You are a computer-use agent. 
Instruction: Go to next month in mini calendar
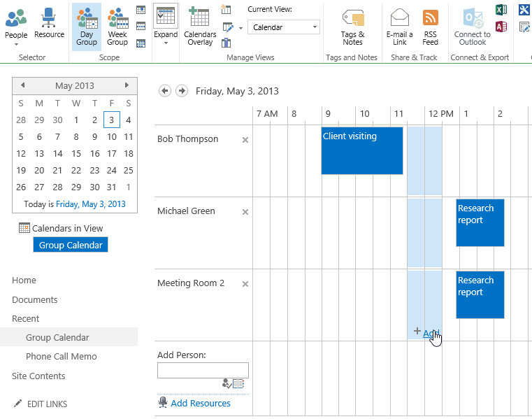point(127,85)
